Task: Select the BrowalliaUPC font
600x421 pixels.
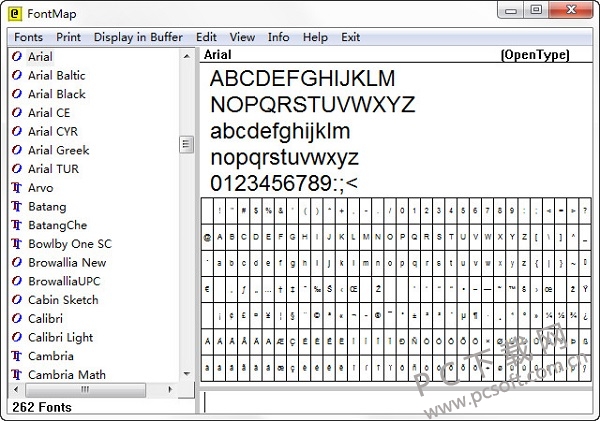Action: coord(64,281)
